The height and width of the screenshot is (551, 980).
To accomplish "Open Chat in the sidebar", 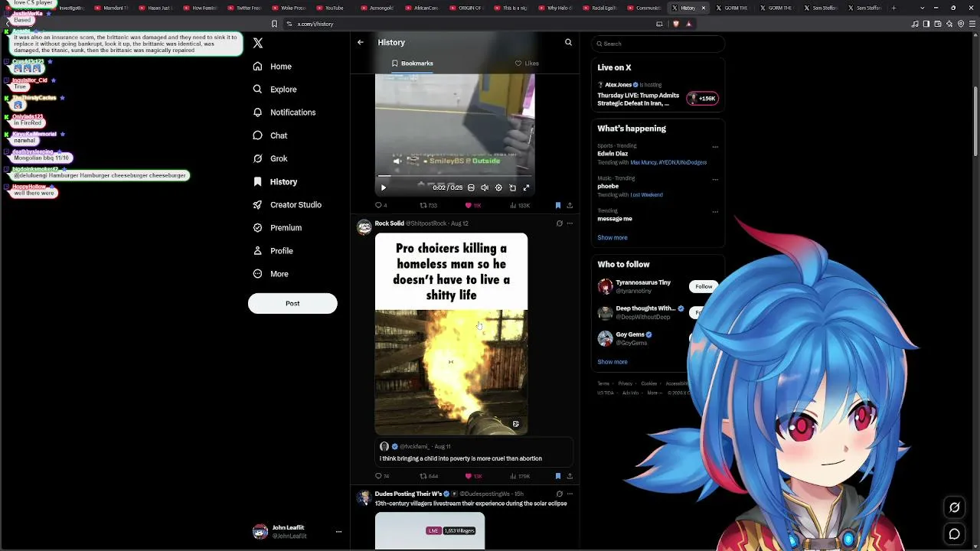I will pos(270,135).
